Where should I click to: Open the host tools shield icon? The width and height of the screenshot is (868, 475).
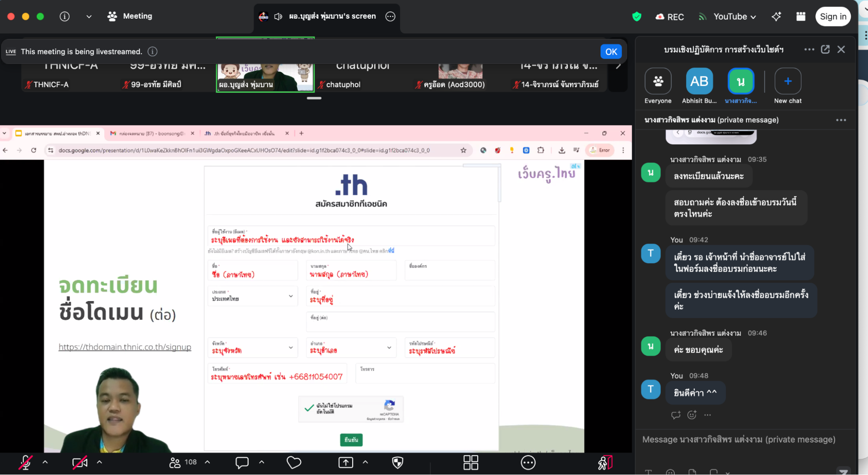click(x=397, y=462)
